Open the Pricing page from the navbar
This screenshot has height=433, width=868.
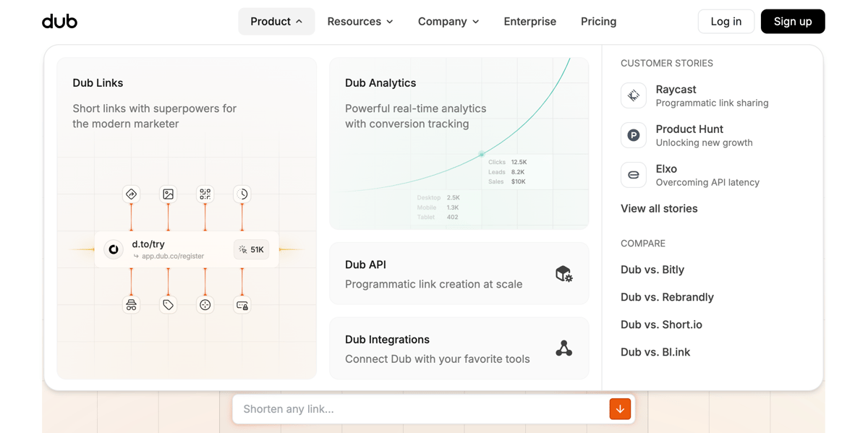pos(598,21)
